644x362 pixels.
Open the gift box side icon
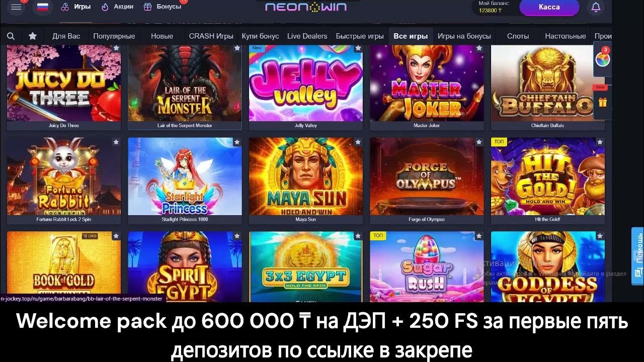coord(602,103)
